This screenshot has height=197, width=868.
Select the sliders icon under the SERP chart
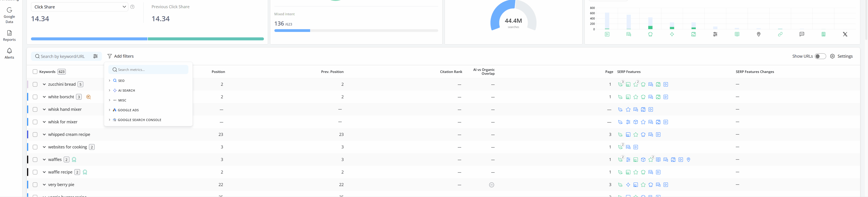[715, 34]
